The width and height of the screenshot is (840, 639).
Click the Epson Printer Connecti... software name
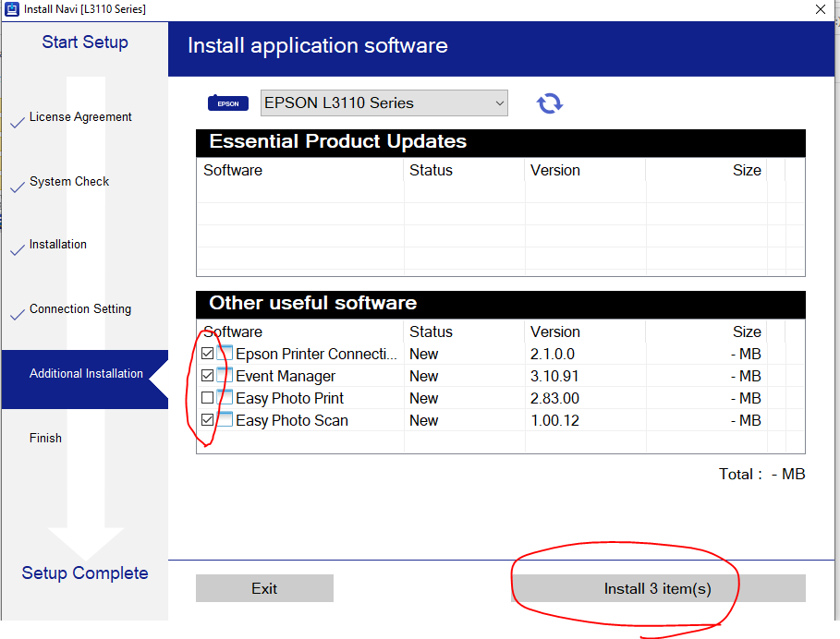pos(316,354)
